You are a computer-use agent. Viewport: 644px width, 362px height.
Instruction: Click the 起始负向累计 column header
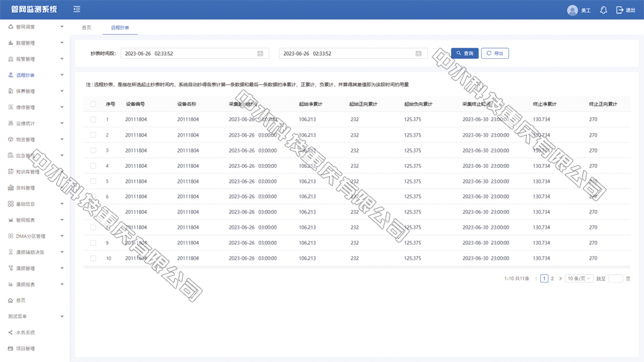tap(418, 104)
